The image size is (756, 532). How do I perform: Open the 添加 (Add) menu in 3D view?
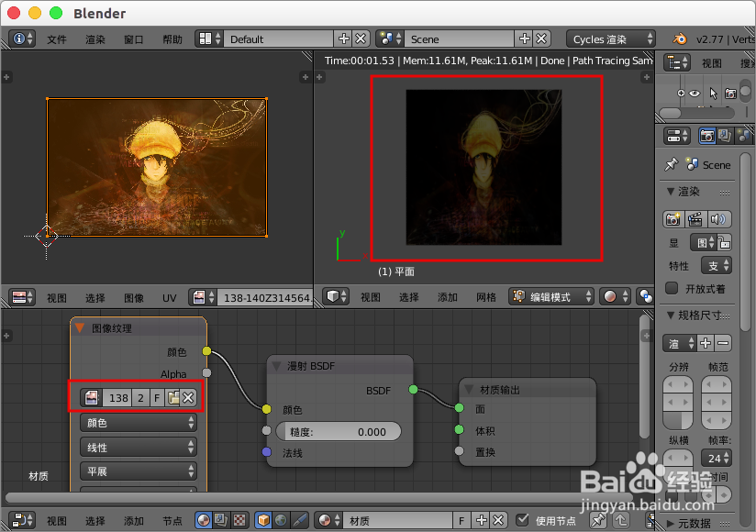(x=447, y=297)
